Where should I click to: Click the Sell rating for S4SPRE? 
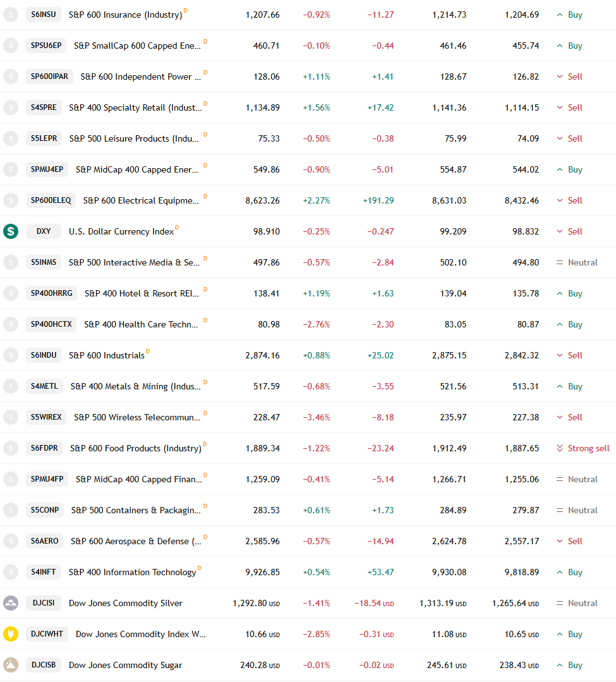575,107
